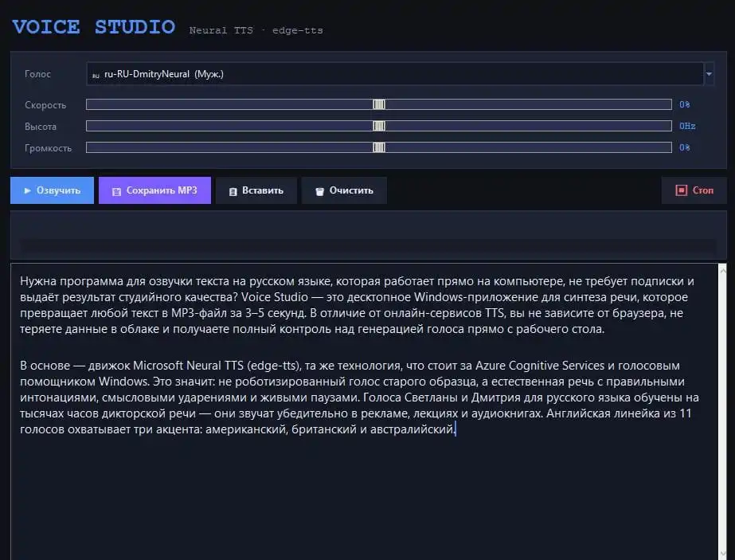
Task: Click the Громкость volume slider handle
Action: click(379, 147)
